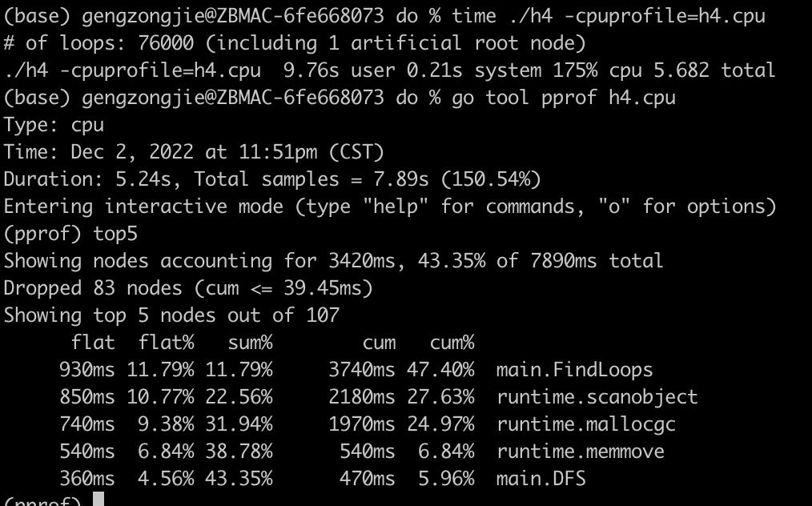Click the runtime.scanobject entry

coord(597,397)
